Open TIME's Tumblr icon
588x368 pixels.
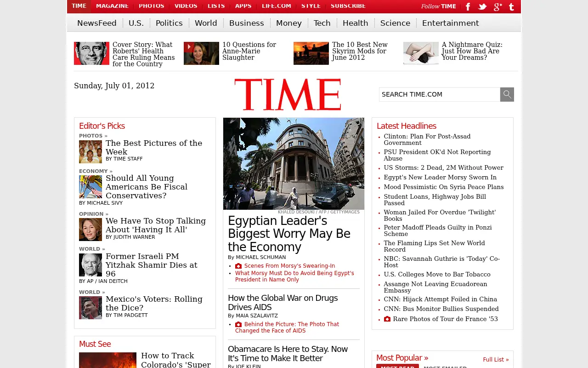pyautogui.click(x=511, y=6)
